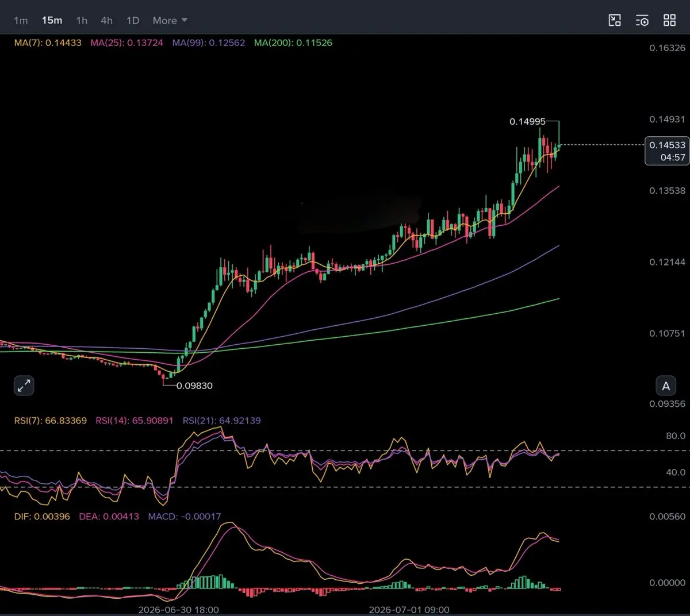Screen dimensions: 690x616
Task: Select the 15m timeframe tab
Action: click(x=52, y=21)
